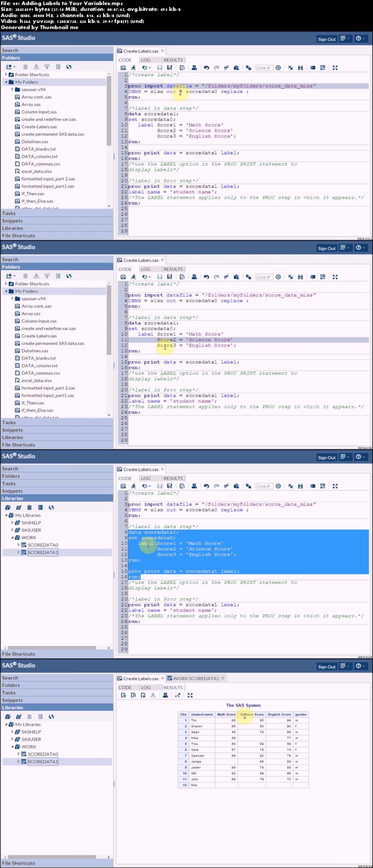Click Find and Replace binoculars icon, first frame
This screenshot has width=373, height=868.
click(300, 68)
